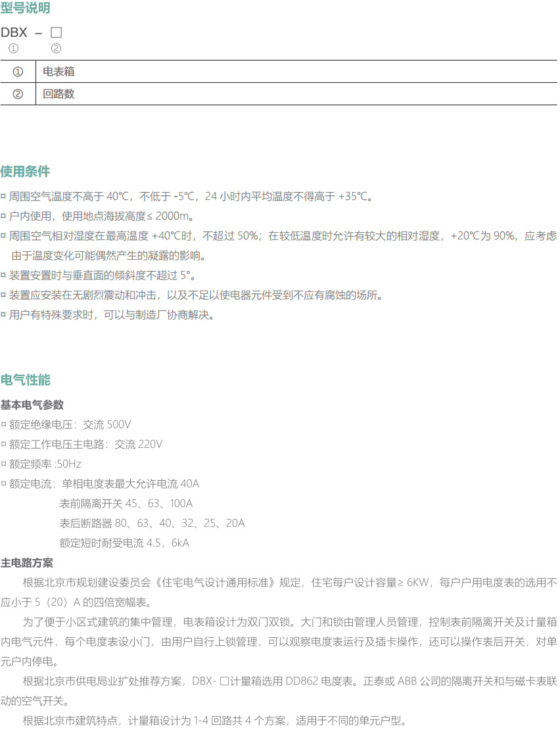
Task: Click the model code text DBX
Action: click(14, 33)
